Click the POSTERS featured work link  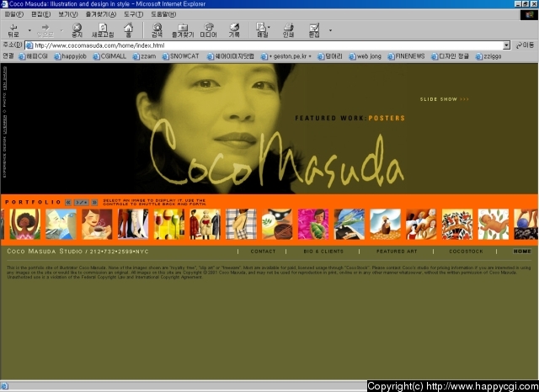pos(387,118)
